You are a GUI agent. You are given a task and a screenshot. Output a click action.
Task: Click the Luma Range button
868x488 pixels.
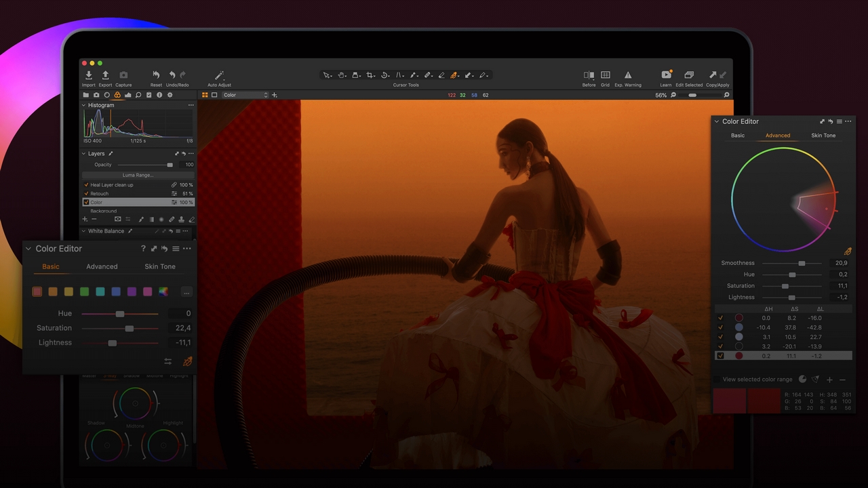(x=138, y=175)
